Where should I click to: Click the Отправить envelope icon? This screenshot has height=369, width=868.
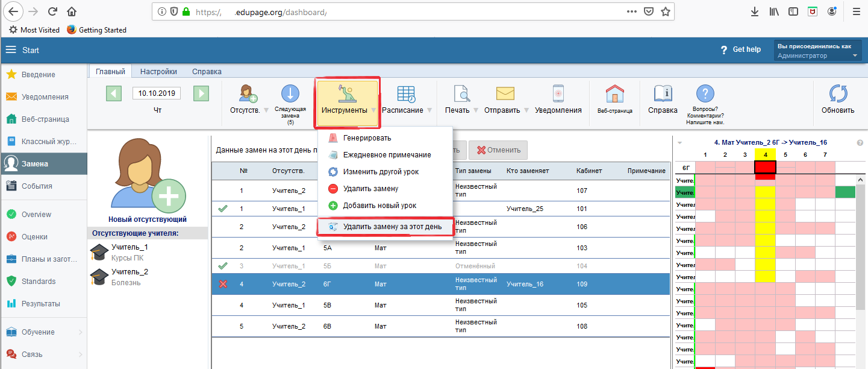pyautogui.click(x=505, y=93)
